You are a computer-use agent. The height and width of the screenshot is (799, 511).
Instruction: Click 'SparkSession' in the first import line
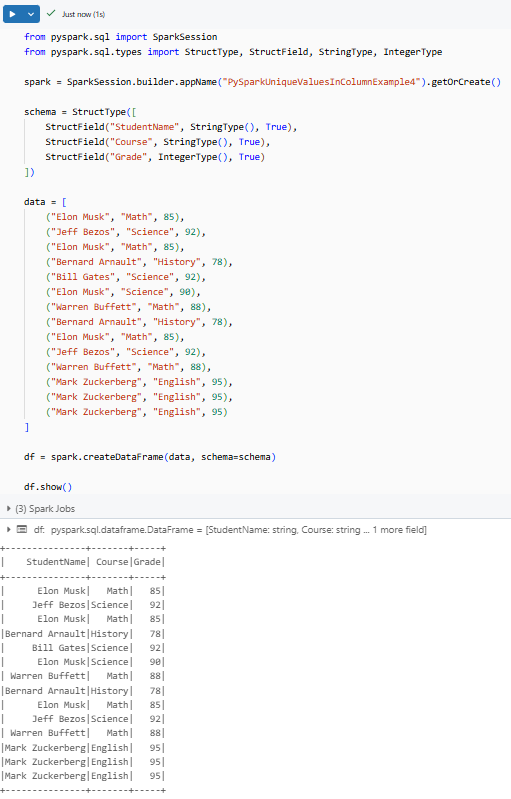pos(185,37)
